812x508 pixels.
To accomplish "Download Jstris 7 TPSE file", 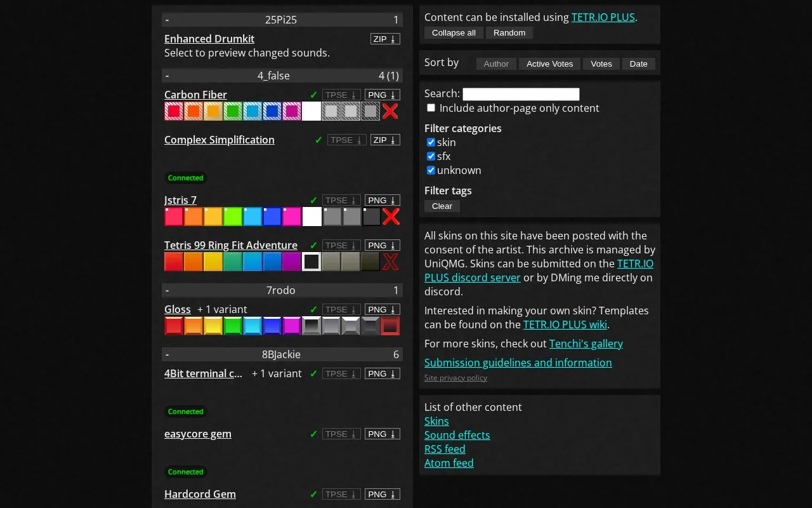I will coord(341,200).
